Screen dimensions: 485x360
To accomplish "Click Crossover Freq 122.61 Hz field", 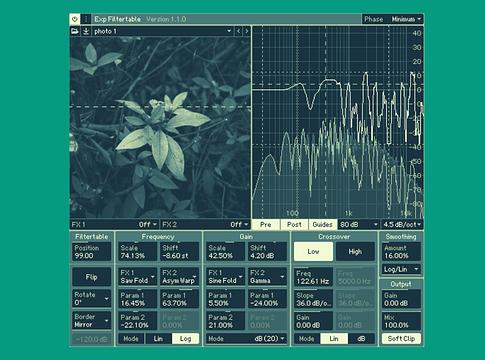I will click(313, 277).
